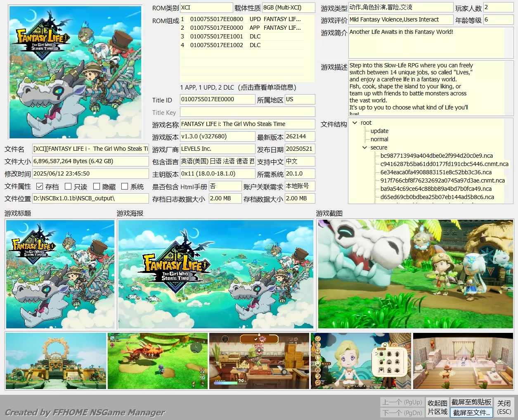The height and width of the screenshot is (420, 518).
Task: Select the crafting workshop screenshot thumbnail
Action: point(259,361)
